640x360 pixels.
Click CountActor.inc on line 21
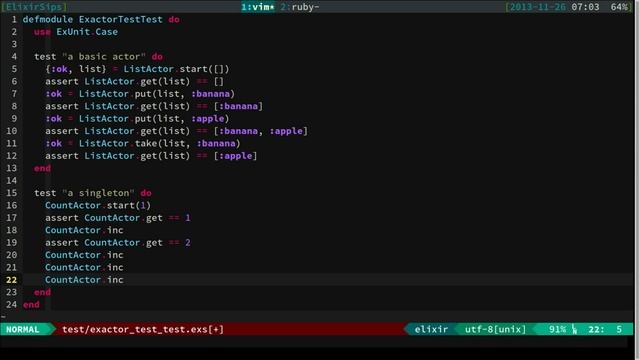point(84,267)
